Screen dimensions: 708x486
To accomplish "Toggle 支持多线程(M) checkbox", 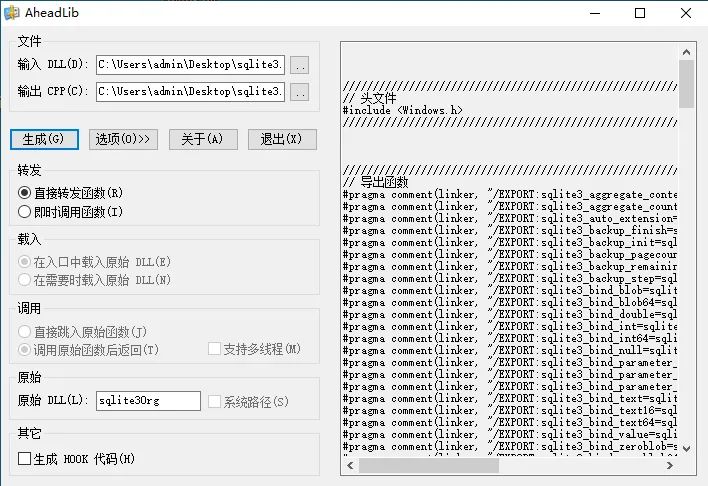I will tap(254, 349).
